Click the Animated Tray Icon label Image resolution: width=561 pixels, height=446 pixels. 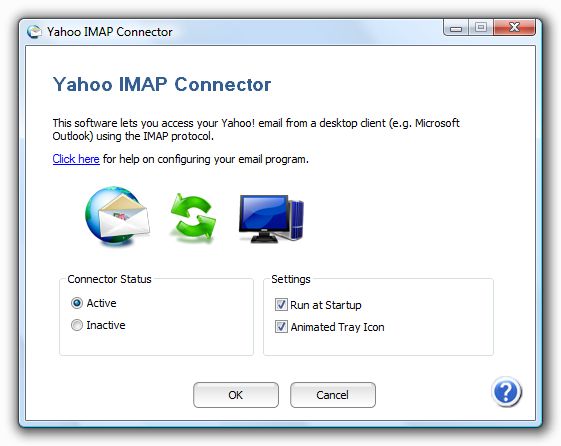[x=337, y=327]
